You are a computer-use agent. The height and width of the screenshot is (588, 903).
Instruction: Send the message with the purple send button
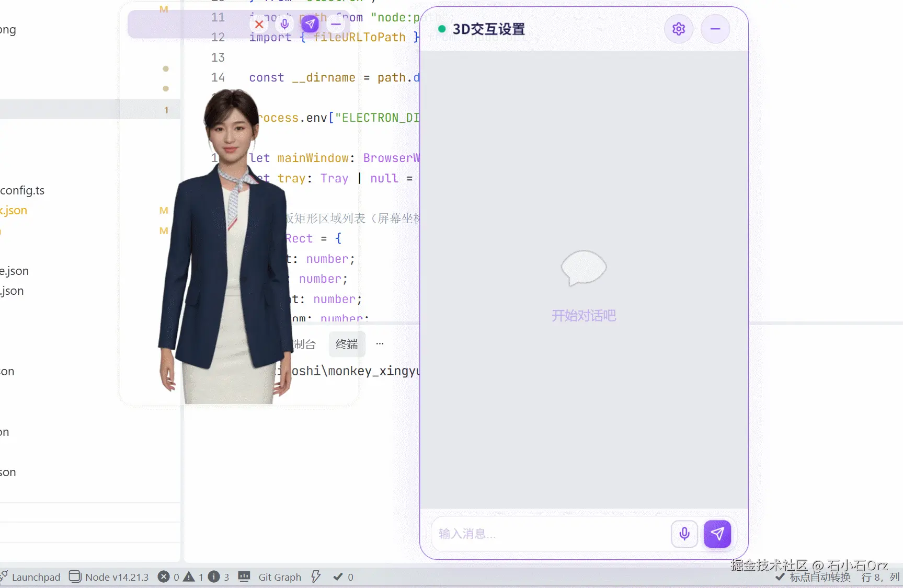coord(717,534)
